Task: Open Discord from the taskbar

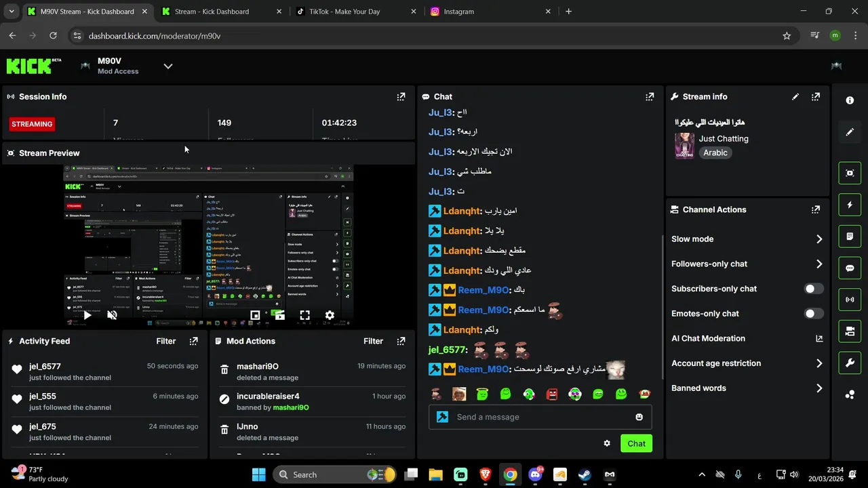Action: pyautogui.click(x=535, y=475)
